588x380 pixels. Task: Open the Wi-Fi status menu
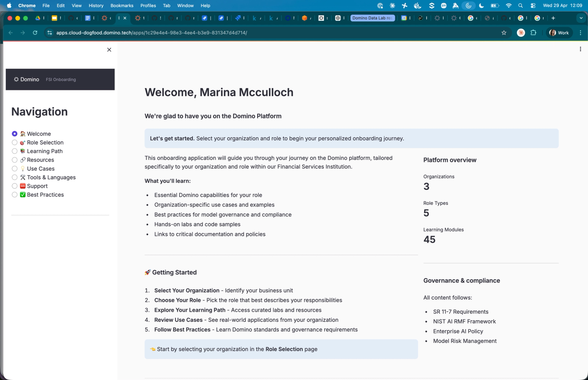point(508,6)
